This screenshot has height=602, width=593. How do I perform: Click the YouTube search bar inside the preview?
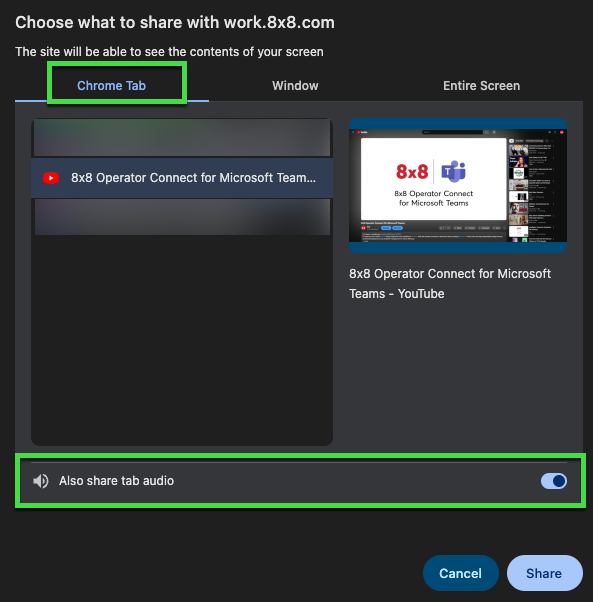click(452, 132)
